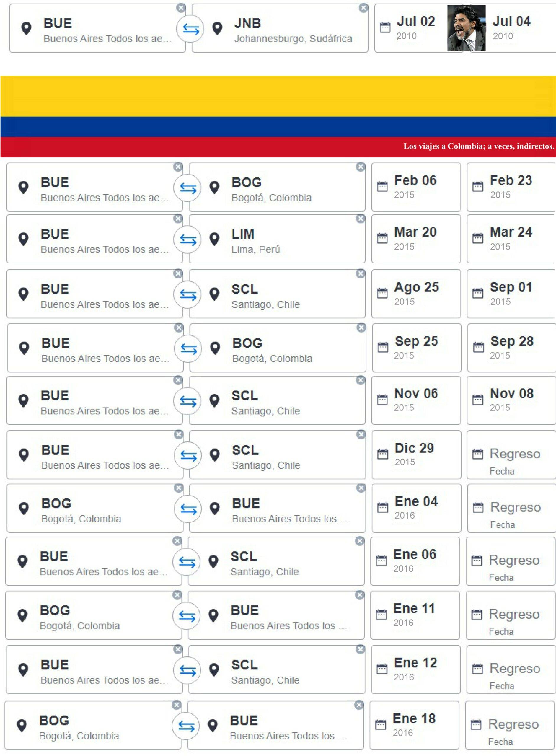
Task: Click the Maradona photo thumbnail
Action: click(x=466, y=28)
